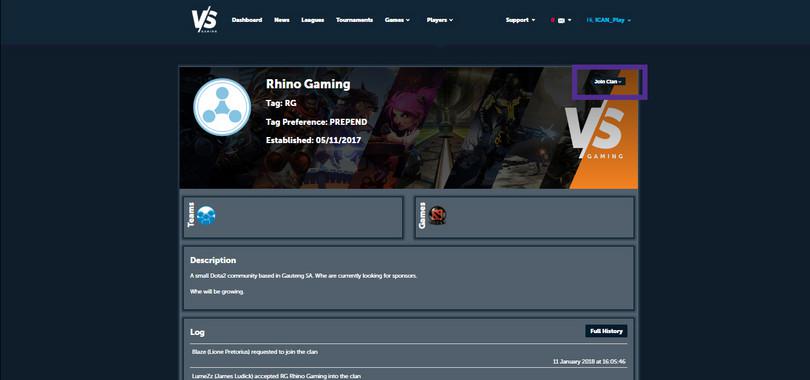Click the large VS Gaming banner logo

(594, 133)
